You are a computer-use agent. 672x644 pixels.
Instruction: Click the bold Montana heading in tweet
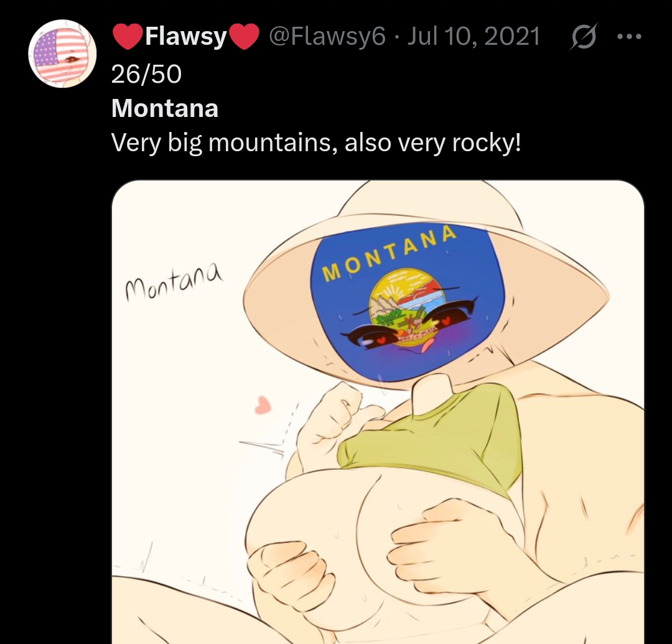point(165,108)
